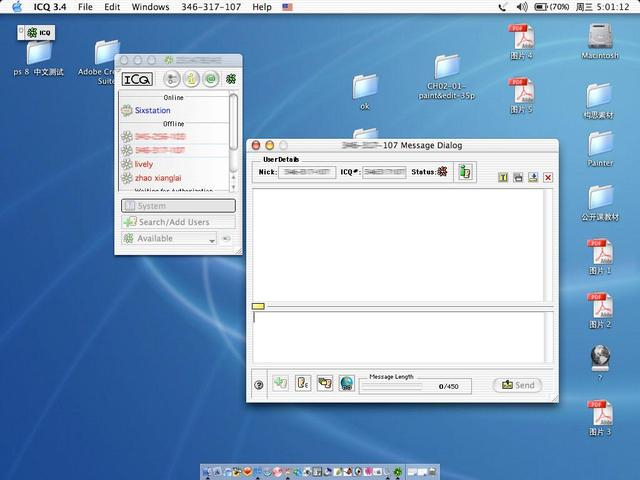This screenshot has width=640, height=480.
Task: Click the yellow T font icon
Action: (x=503, y=177)
